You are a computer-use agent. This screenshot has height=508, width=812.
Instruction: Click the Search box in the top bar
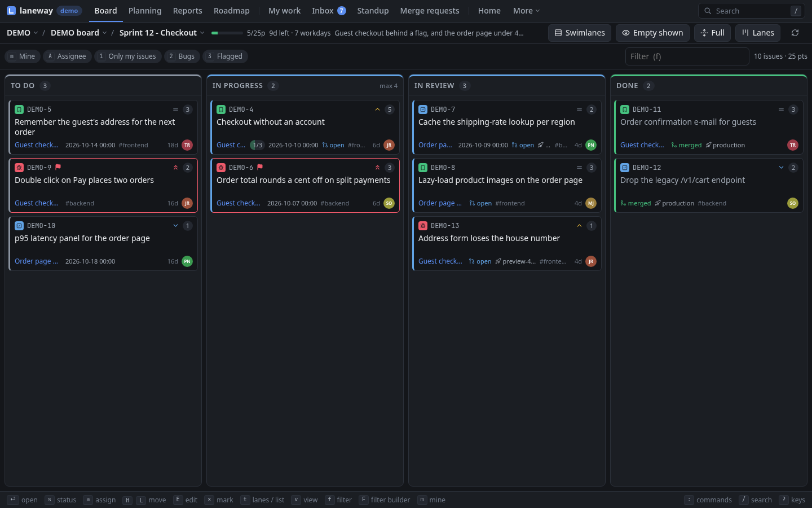tap(752, 11)
